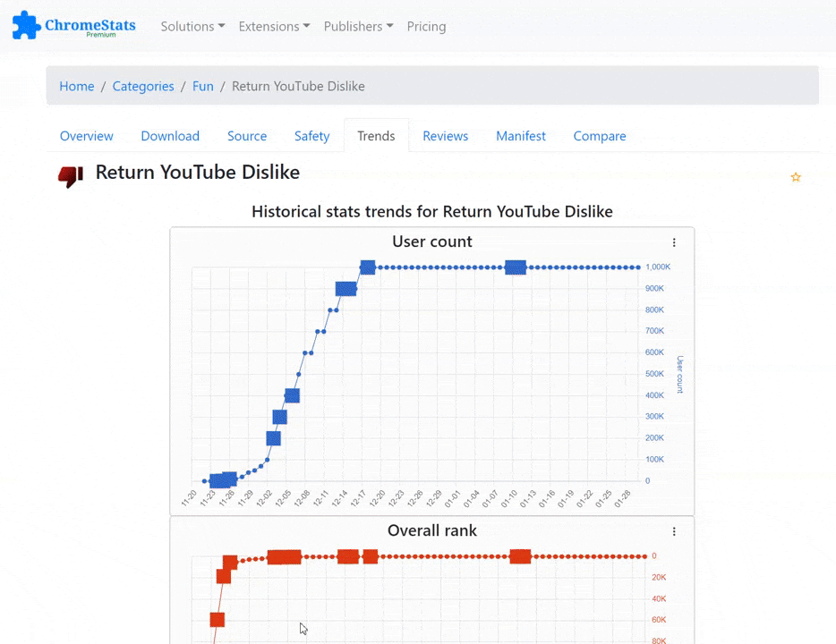Open the Overall rank chart options menu
The width and height of the screenshot is (836, 644).
coord(674,531)
